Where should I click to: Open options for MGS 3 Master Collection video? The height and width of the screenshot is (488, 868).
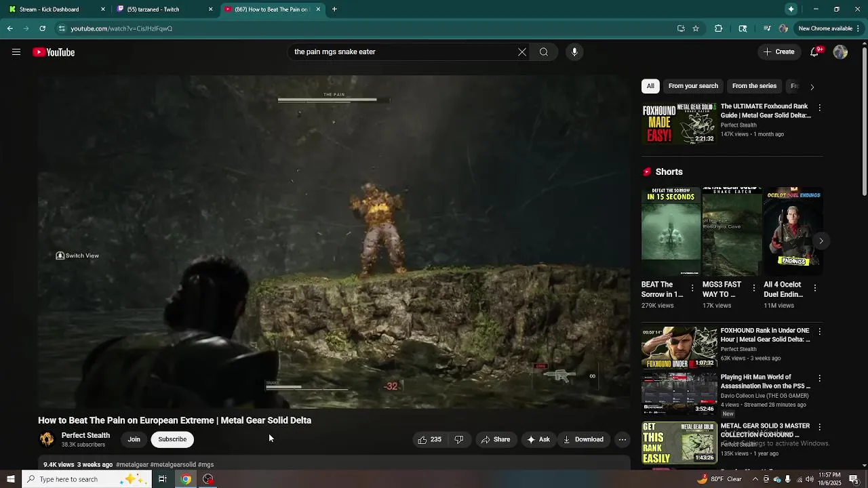coord(819,428)
